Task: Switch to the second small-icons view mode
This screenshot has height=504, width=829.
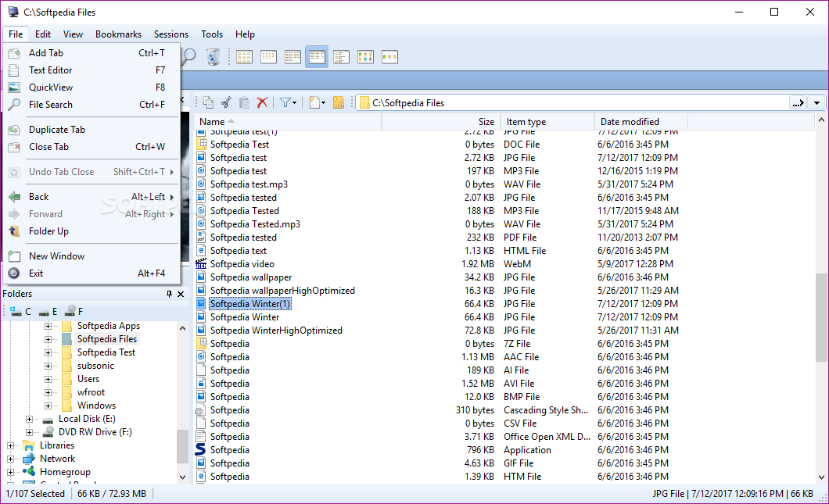Action: coord(268,56)
